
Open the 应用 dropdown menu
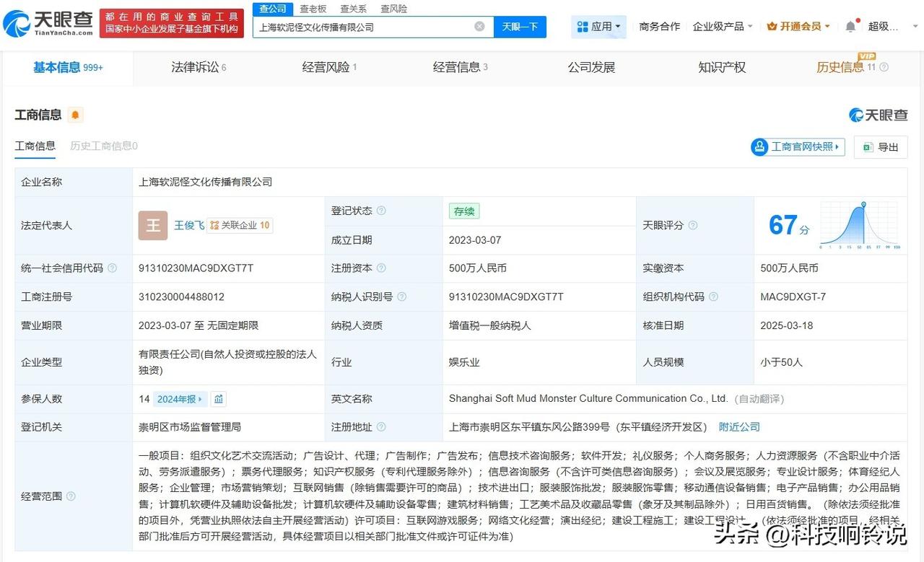pyautogui.click(x=599, y=27)
